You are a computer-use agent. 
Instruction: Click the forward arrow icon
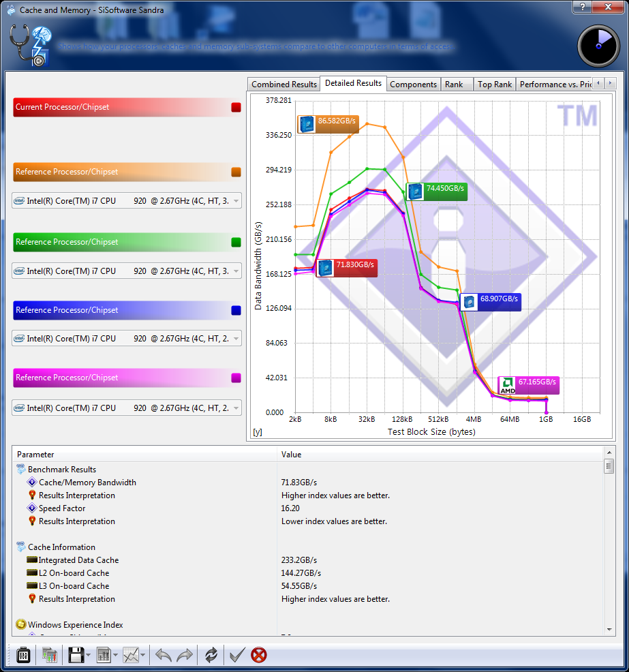tap(185, 655)
